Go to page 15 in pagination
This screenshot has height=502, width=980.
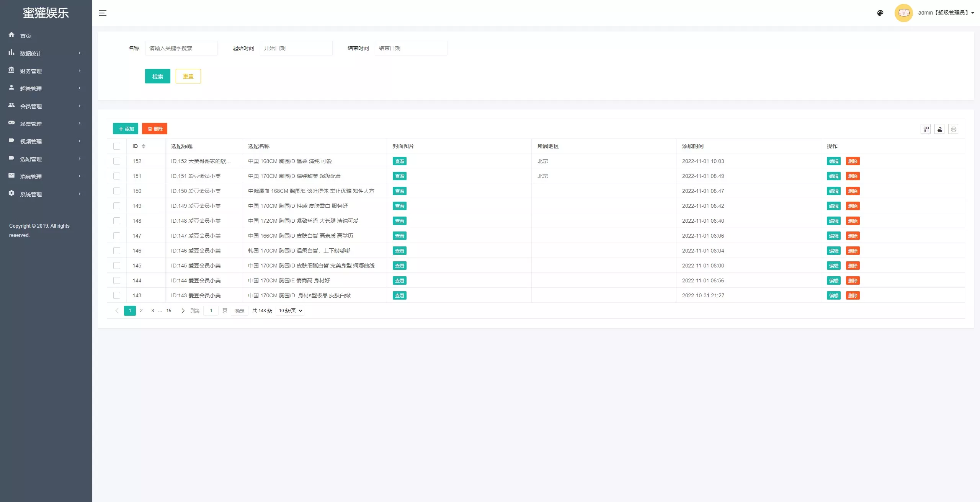point(169,311)
